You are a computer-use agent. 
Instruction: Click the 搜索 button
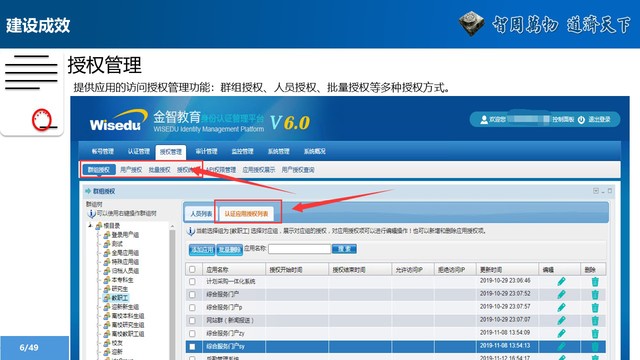pyautogui.click(x=344, y=249)
